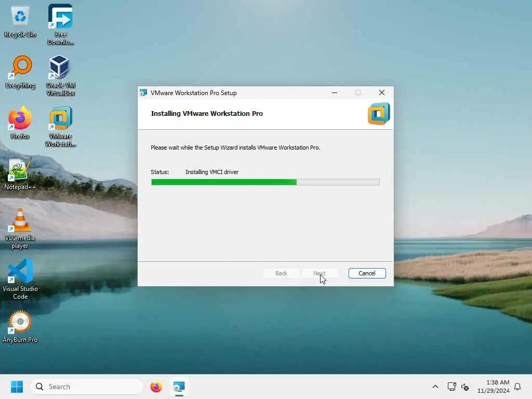This screenshot has width=532, height=399.
Task: Select the AnyBurn Pro desktop shortcut
Action: 20,326
